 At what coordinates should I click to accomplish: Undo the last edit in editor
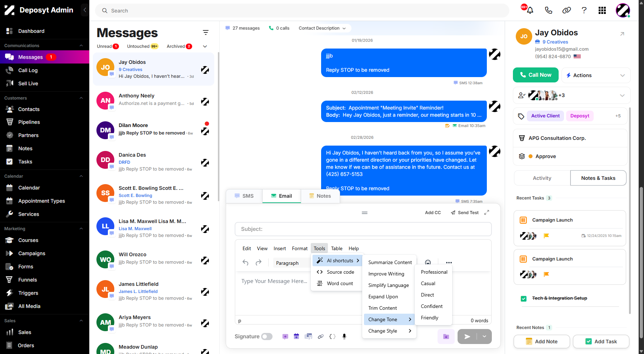tap(245, 263)
